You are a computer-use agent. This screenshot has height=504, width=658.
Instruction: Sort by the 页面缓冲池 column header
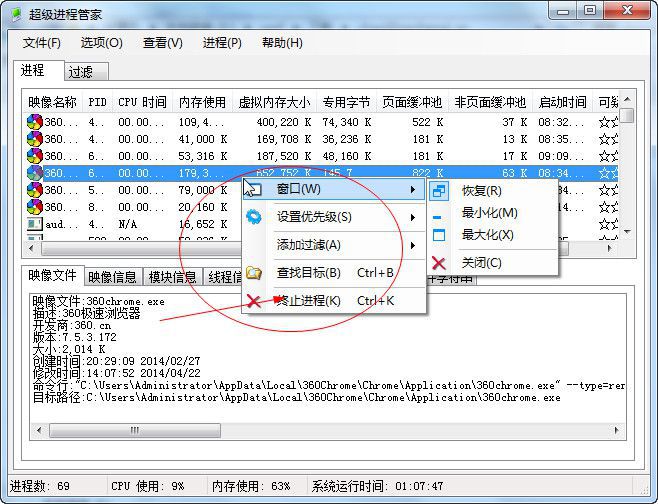[412, 102]
